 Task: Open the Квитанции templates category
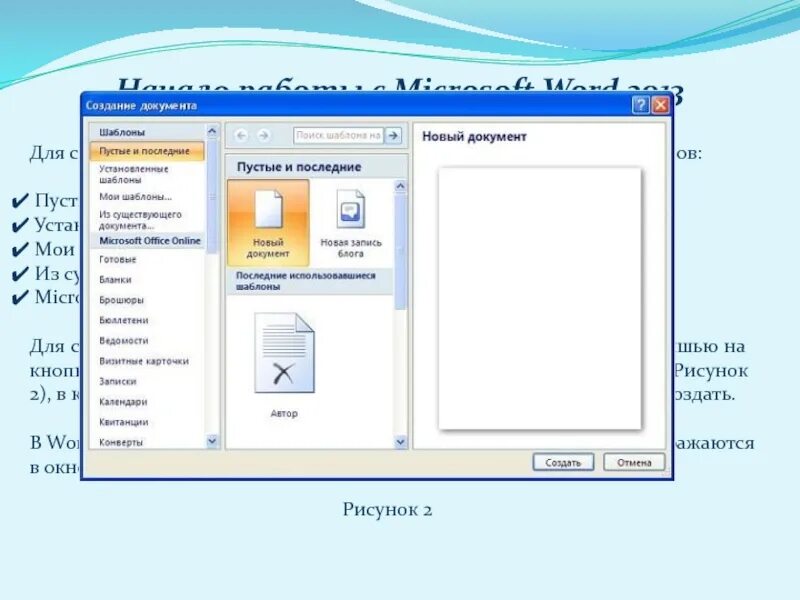click(x=123, y=422)
